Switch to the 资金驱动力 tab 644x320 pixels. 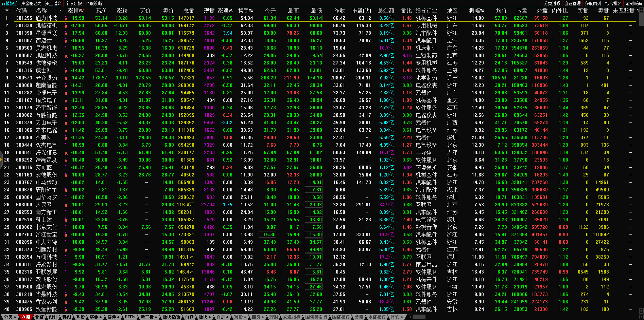click(x=31, y=3)
